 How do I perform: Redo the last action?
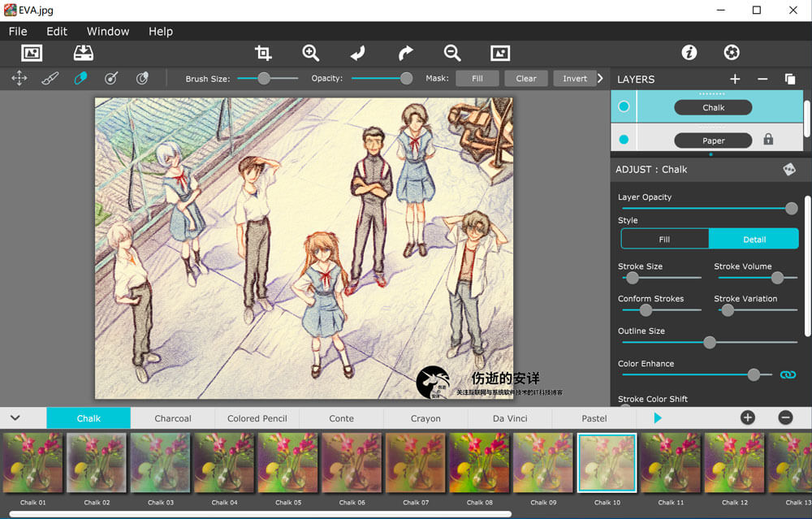(405, 53)
